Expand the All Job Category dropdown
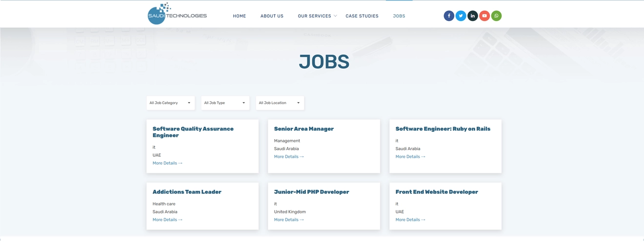 [x=170, y=103]
